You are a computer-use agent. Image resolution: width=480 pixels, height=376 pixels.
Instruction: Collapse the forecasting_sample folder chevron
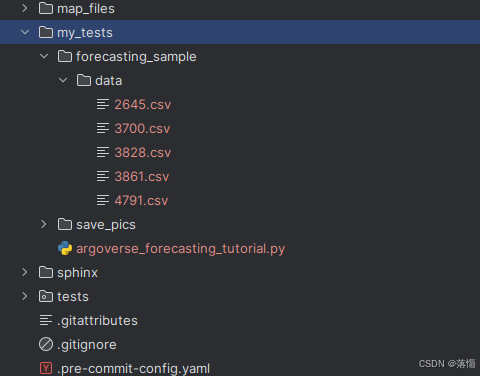44,56
